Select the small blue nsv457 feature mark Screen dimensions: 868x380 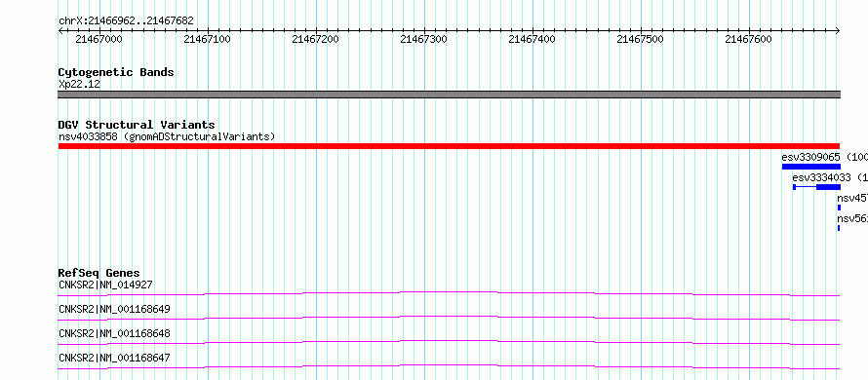click(x=839, y=208)
